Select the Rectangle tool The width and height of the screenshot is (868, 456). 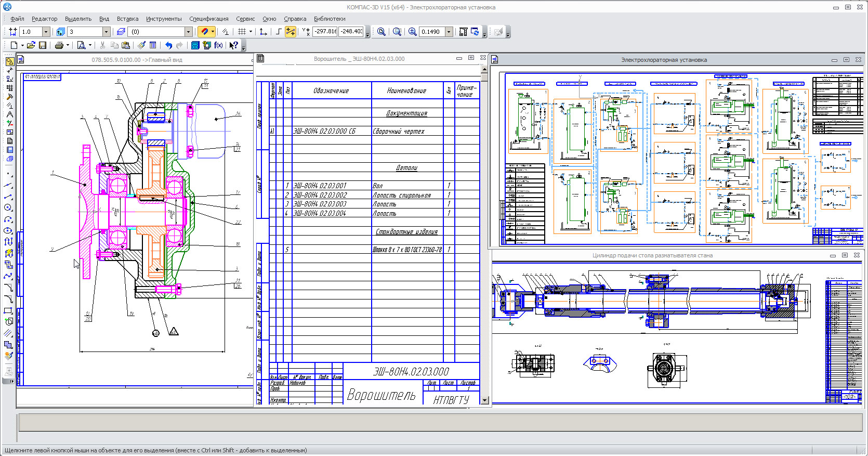(8, 310)
